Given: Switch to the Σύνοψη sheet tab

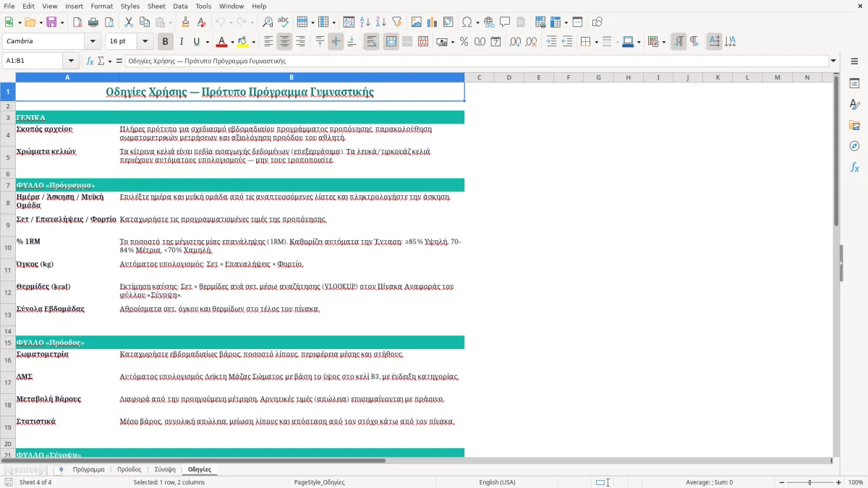Looking at the screenshot, I should [x=165, y=469].
